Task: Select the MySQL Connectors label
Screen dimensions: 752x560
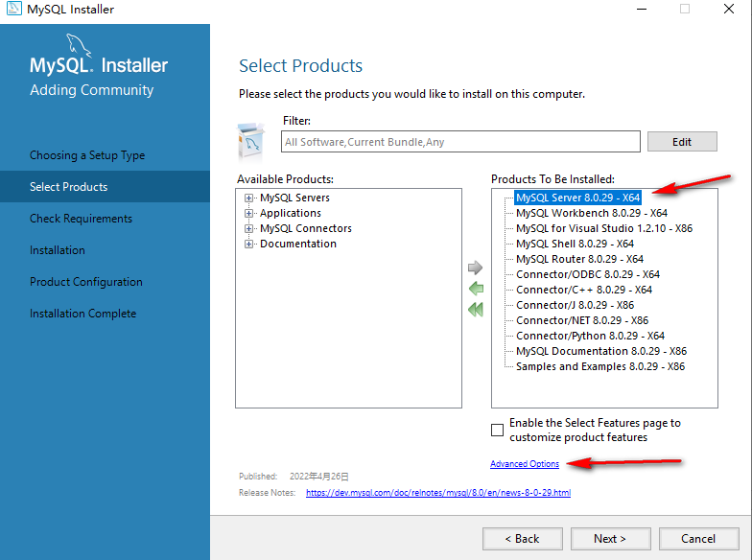Action: point(306,228)
